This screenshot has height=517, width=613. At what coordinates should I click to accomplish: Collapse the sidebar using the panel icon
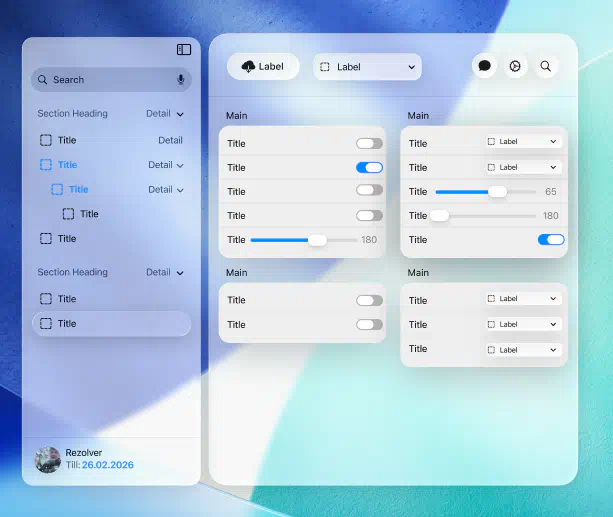(x=184, y=49)
